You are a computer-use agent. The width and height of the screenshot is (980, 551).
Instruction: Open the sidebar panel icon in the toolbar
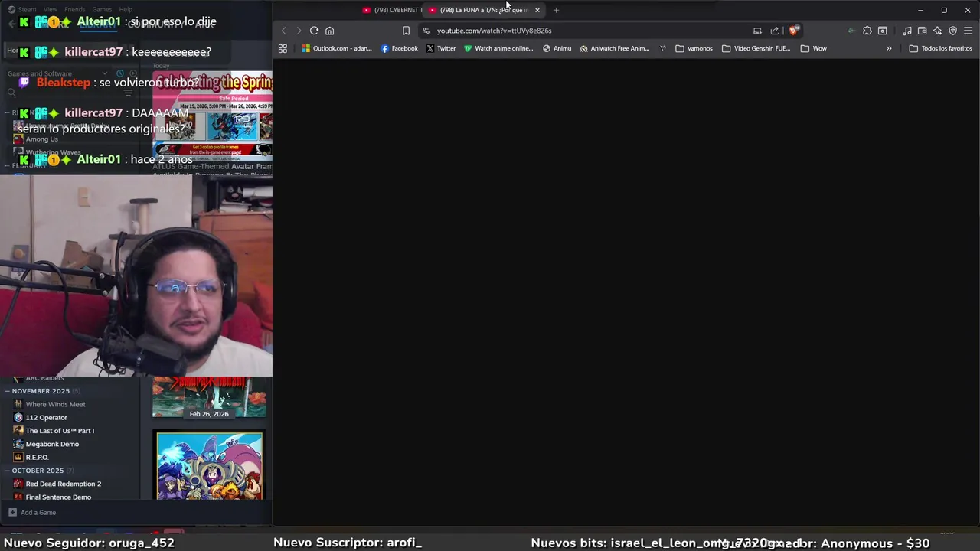(883, 31)
